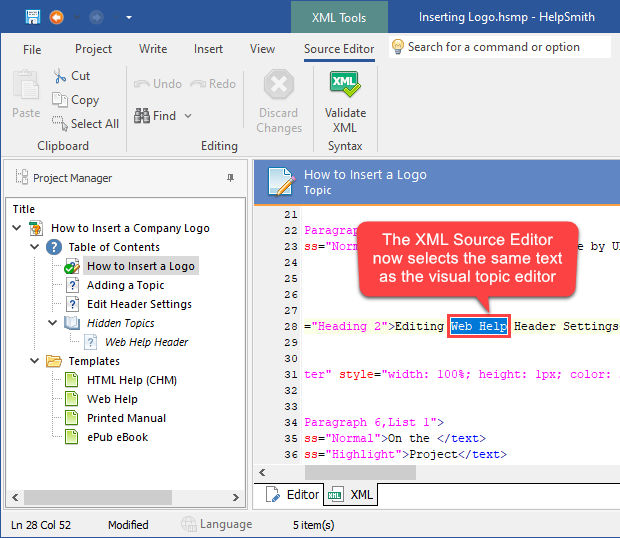
Task: Click the topic header page-pencil icon
Action: coord(281,182)
